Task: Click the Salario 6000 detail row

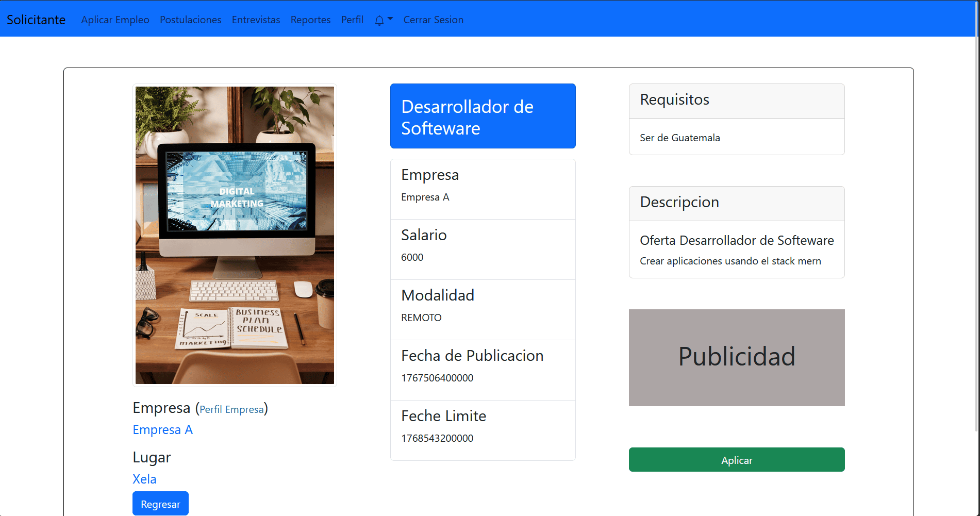Action: 483,249
